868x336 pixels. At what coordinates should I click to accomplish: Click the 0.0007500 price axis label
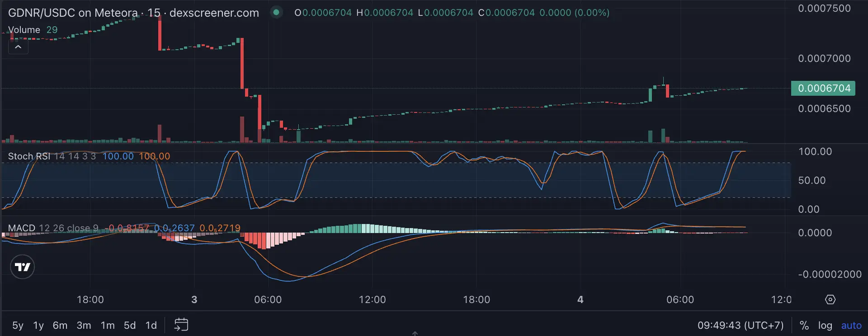[824, 8]
